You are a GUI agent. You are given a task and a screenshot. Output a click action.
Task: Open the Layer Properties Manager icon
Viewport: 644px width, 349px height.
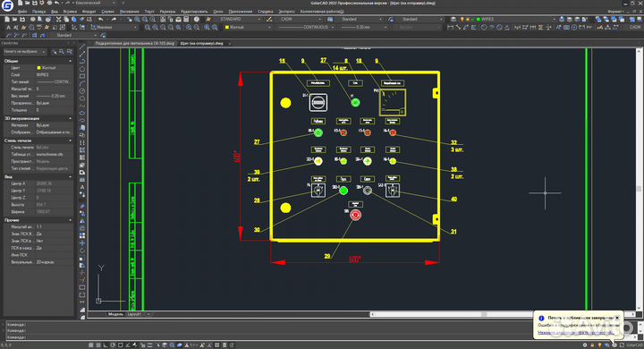tap(453, 20)
